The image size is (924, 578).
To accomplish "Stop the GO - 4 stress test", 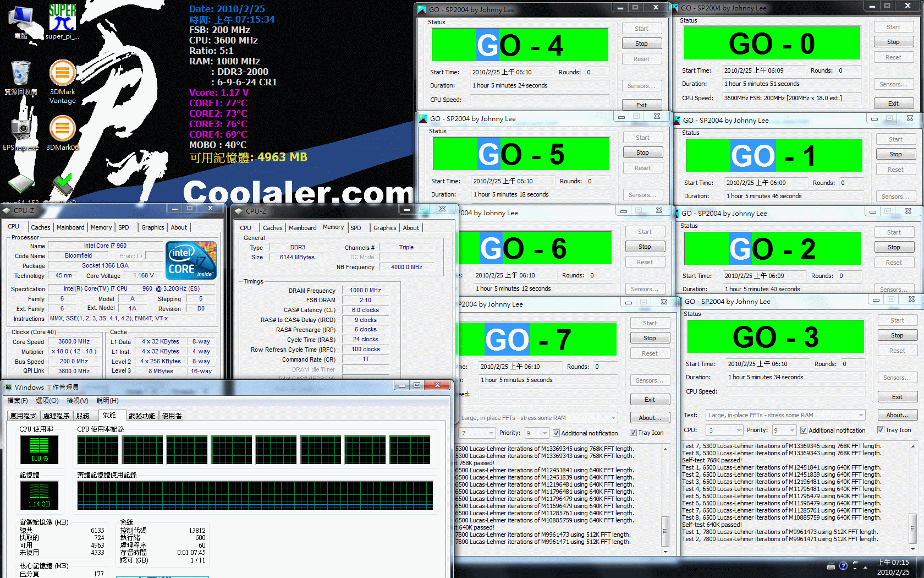I will coord(641,43).
